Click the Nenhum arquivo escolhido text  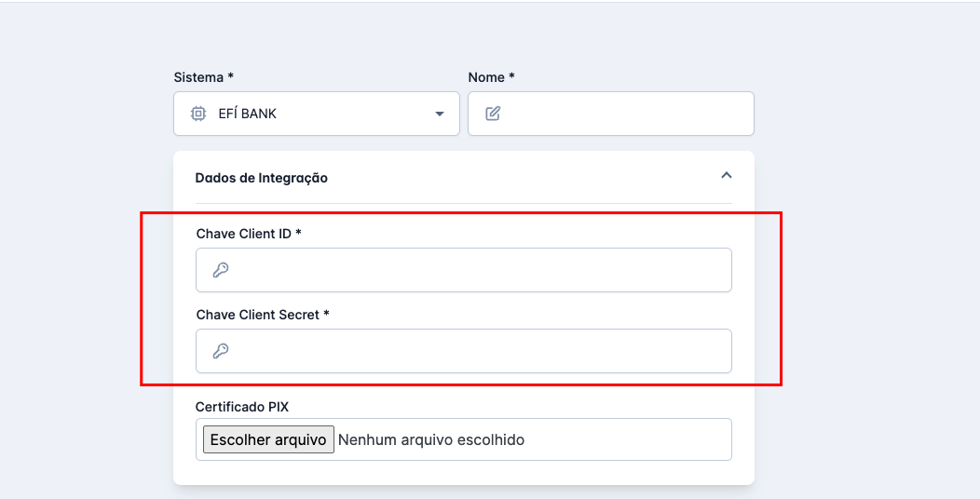click(x=431, y=439)
